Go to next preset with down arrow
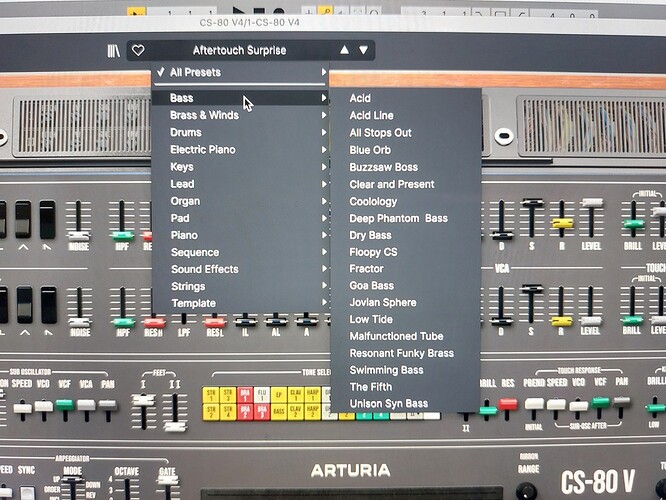This screenshot has height=500, width=666. click(x=364, y=50)
